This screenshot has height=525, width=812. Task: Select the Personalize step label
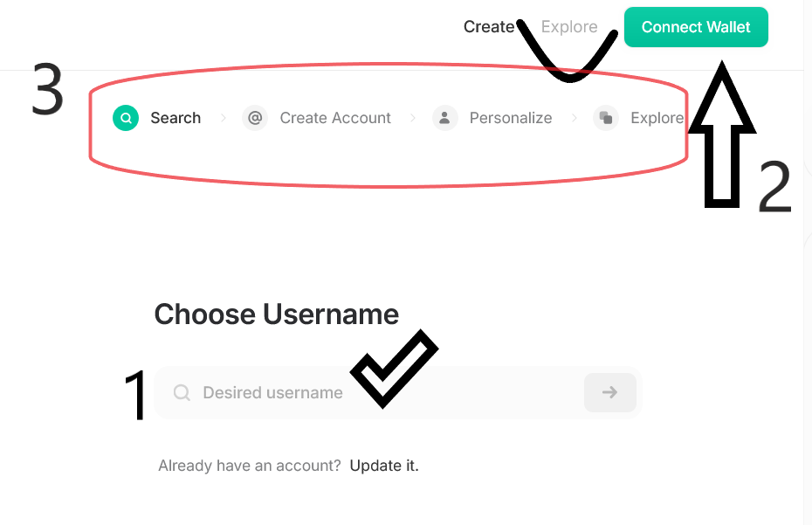point(511,118)
